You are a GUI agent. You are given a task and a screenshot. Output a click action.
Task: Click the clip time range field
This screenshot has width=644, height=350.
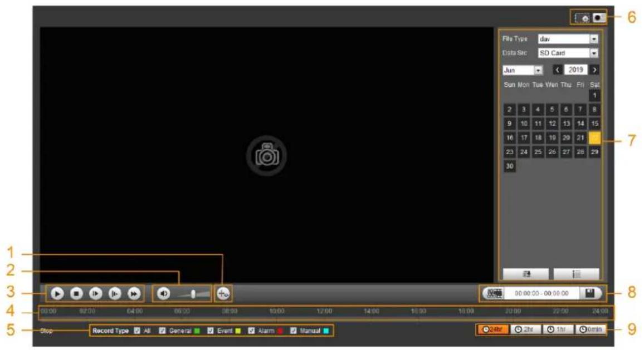[x=541, y=293]
